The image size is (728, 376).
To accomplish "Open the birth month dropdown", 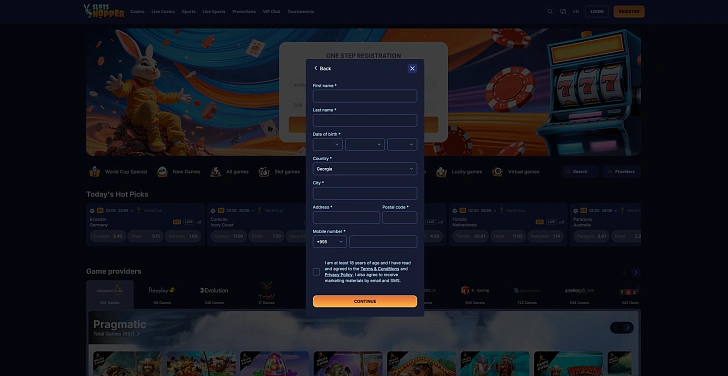I will 365,144.
